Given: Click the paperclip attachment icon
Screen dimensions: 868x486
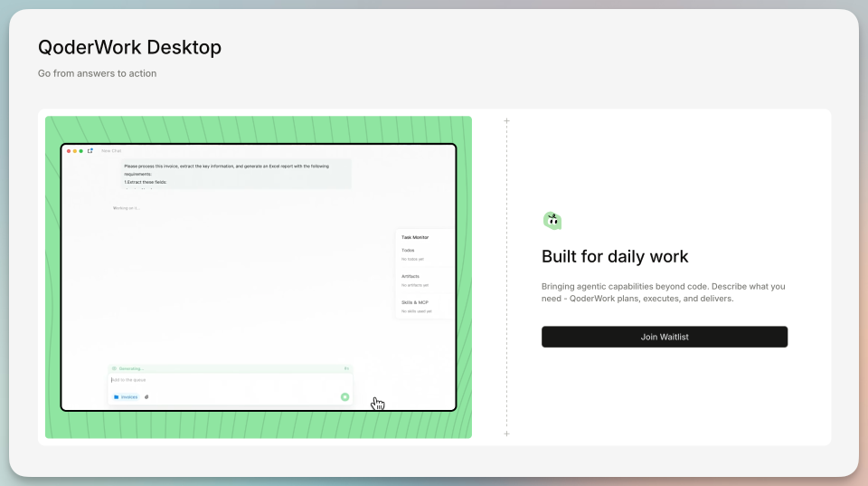Looking at the screenshot, I should (146, 396).
